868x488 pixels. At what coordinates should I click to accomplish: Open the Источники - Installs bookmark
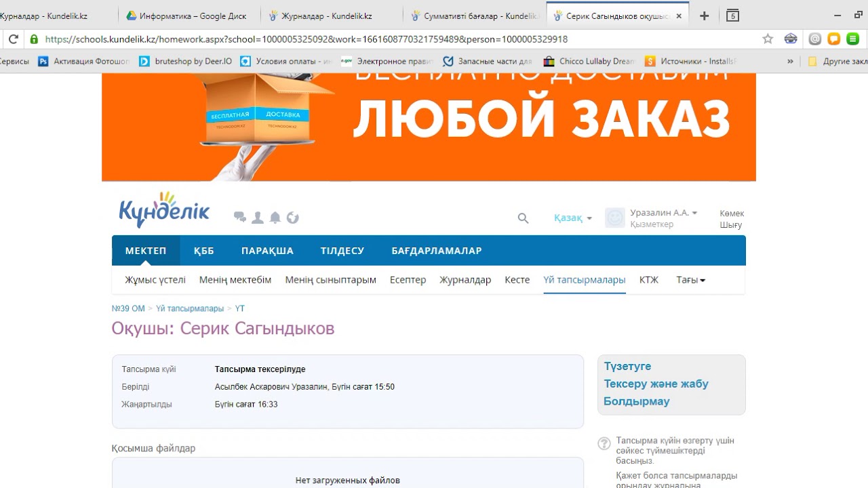690,61
